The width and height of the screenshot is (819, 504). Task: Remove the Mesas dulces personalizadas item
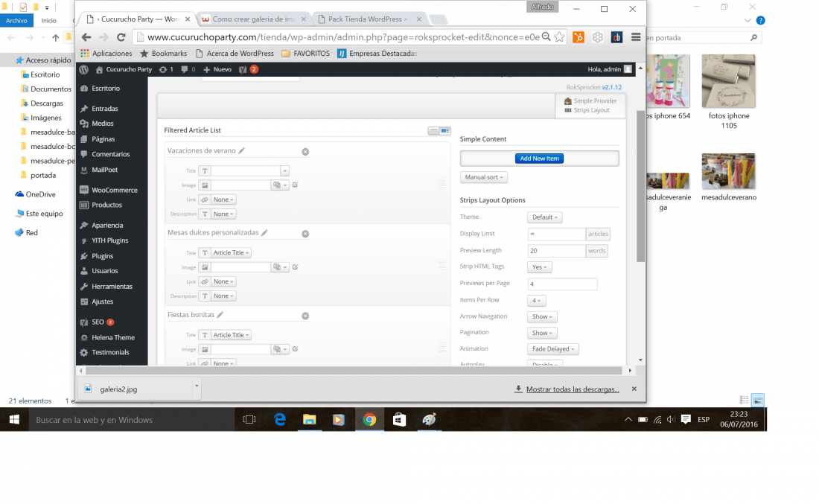coord(305,234)
